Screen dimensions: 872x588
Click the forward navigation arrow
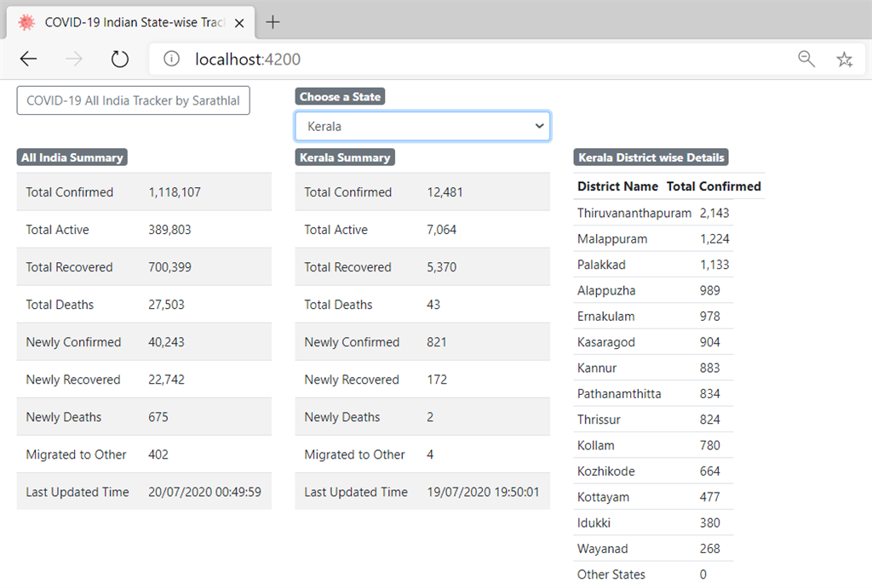[x=74, y=59]
